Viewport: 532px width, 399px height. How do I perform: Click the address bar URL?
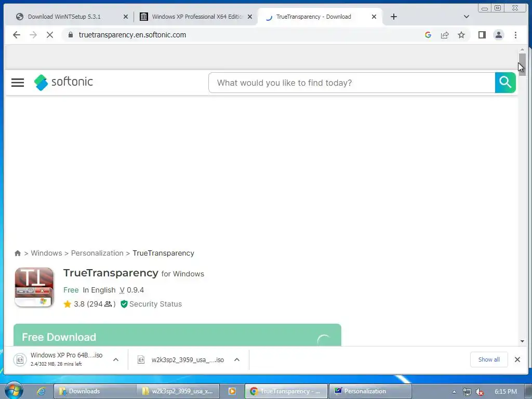click(132, 35)
